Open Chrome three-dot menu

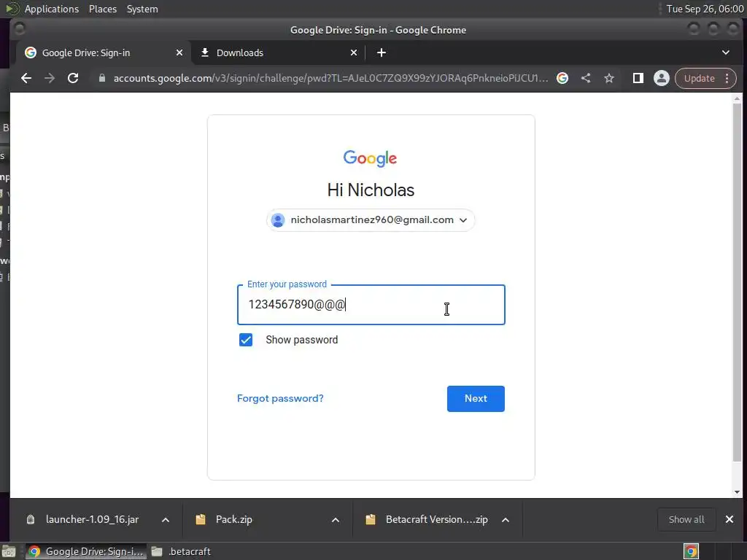click(727, 78)
